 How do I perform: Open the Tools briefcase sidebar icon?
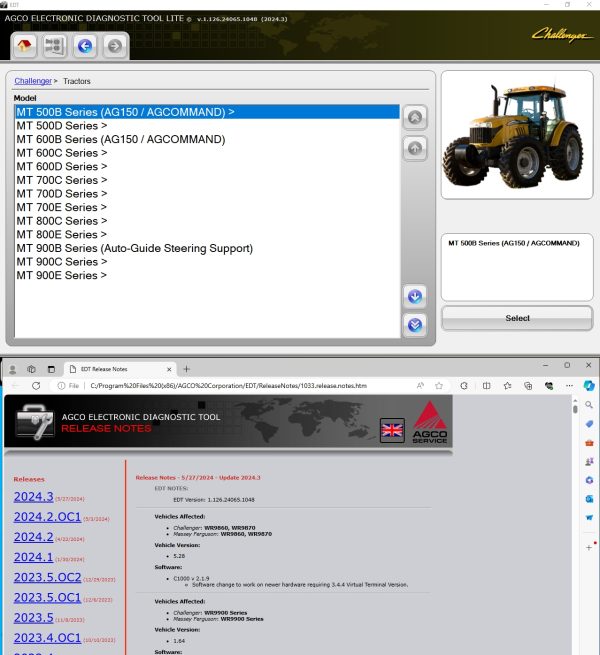pos(589,443)
